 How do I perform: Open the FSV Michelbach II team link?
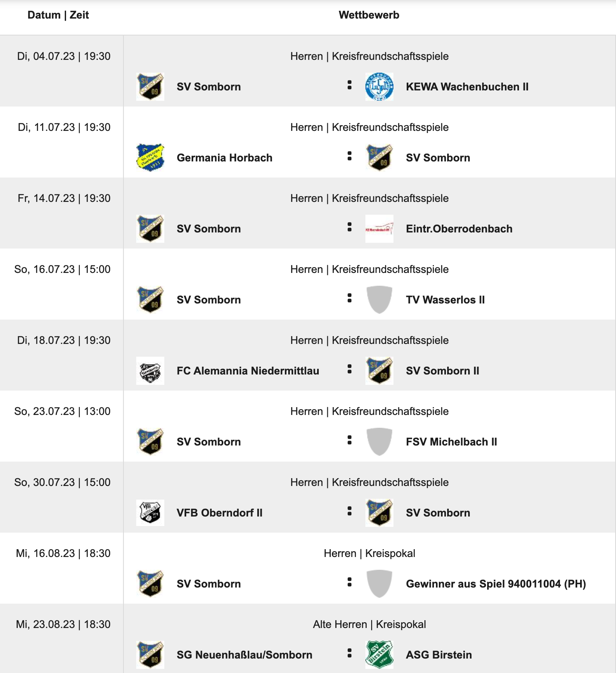point(451,442)
